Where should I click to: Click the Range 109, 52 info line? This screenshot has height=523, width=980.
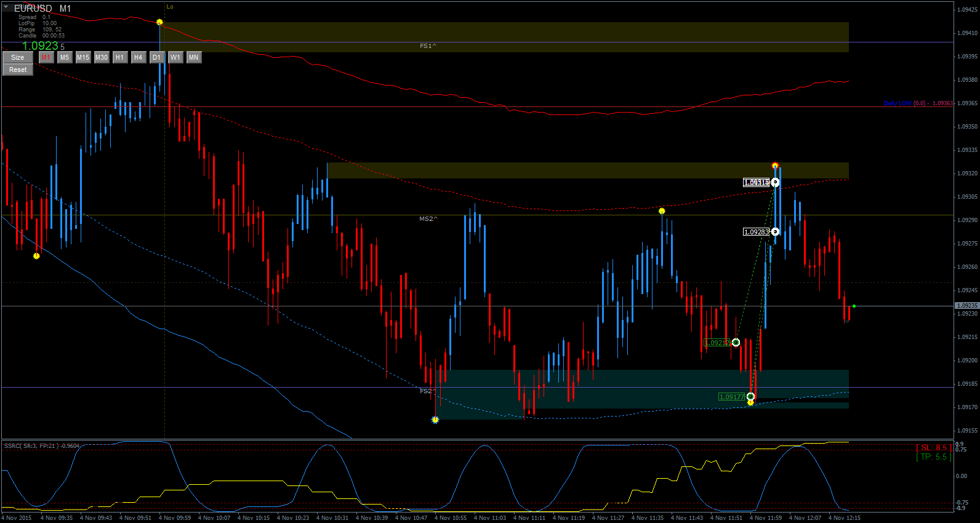(x=40, y=30)
